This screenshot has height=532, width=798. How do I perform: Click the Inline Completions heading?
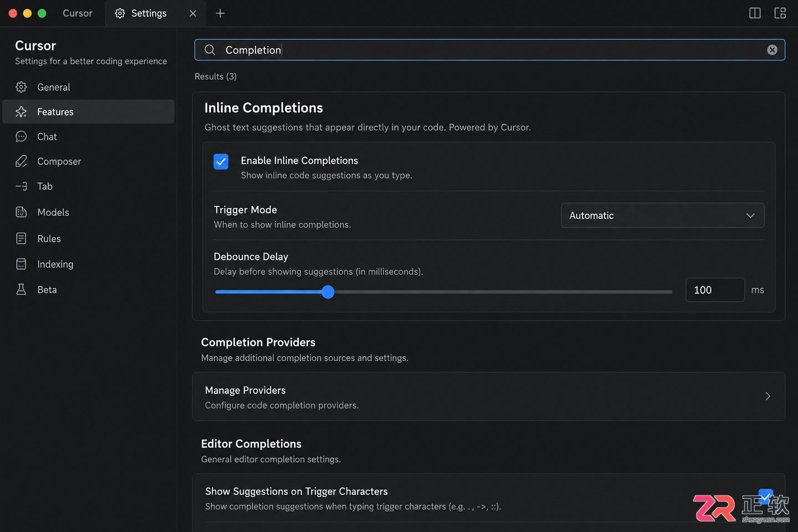click(x=264, y=108)
